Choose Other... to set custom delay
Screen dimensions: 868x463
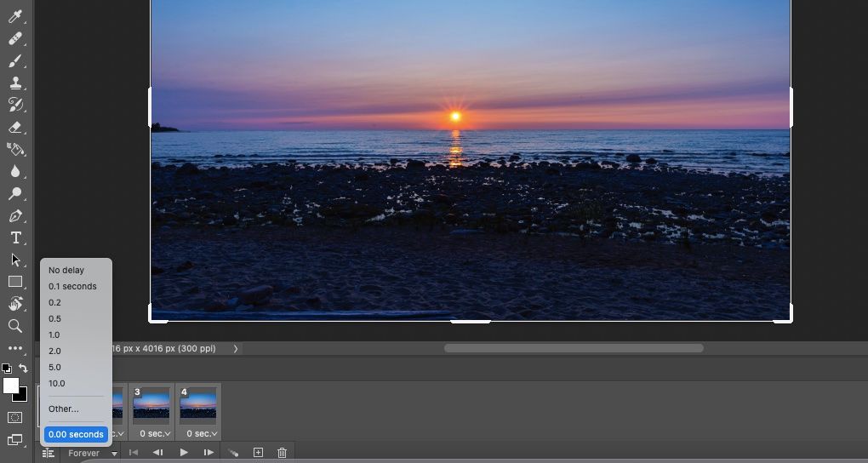coord(64,409)
